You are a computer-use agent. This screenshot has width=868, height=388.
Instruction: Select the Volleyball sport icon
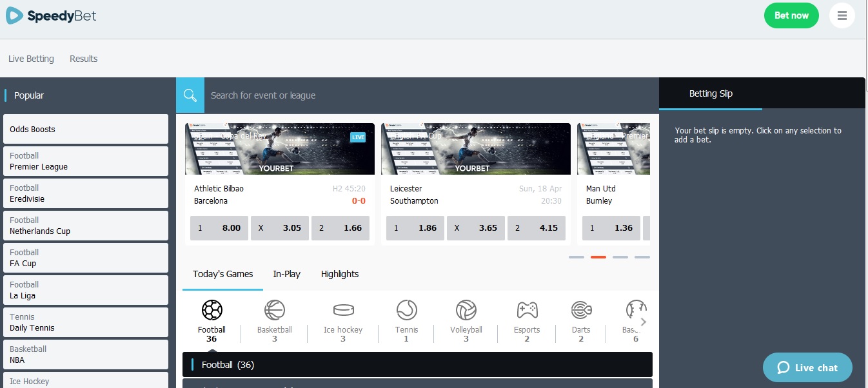466,311
